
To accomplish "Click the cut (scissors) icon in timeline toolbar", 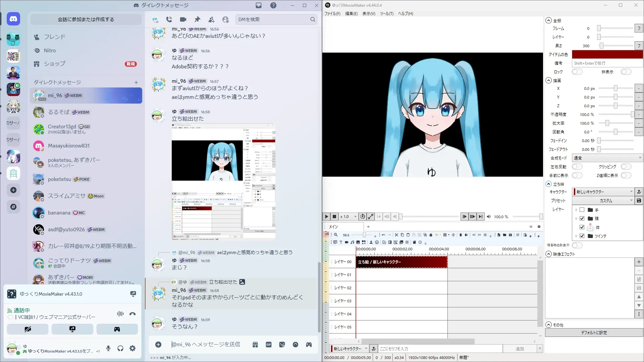I will 396,235.
